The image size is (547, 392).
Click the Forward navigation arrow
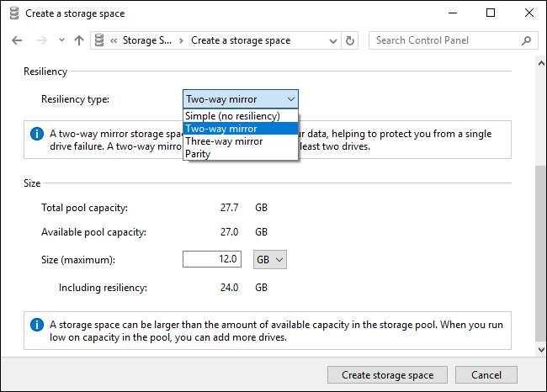point(40,40)
